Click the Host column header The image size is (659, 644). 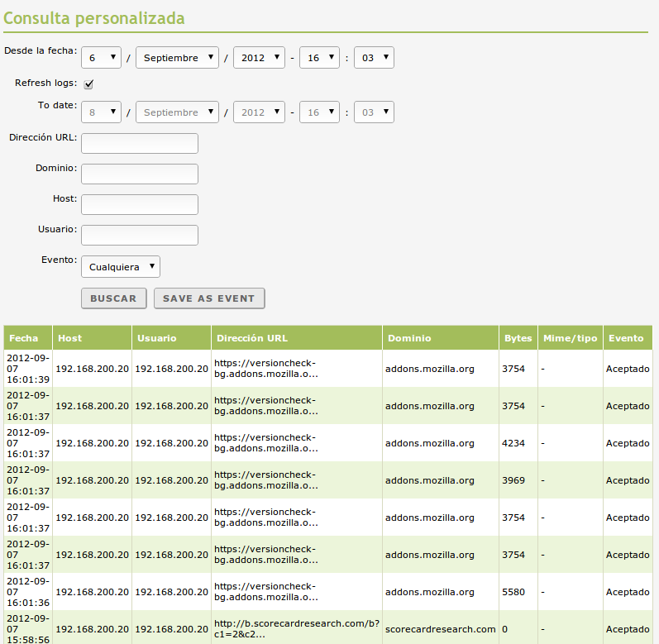tap(92, 338)
